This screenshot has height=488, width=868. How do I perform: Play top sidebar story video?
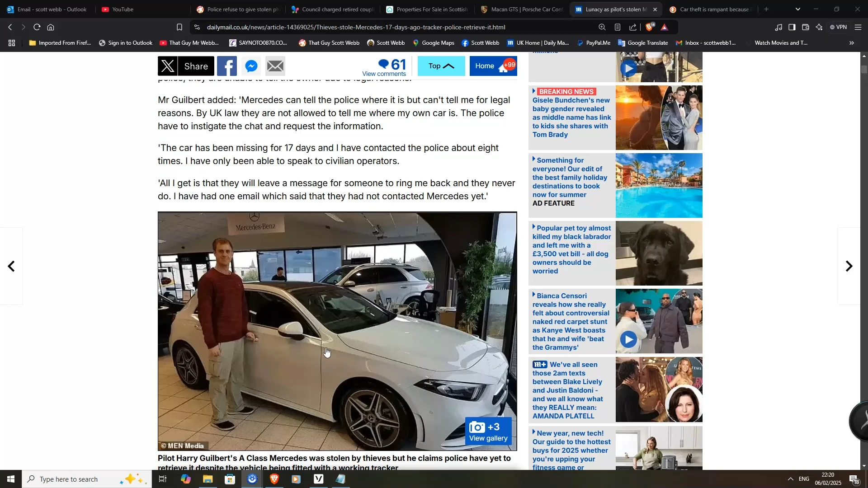(628, 68)
